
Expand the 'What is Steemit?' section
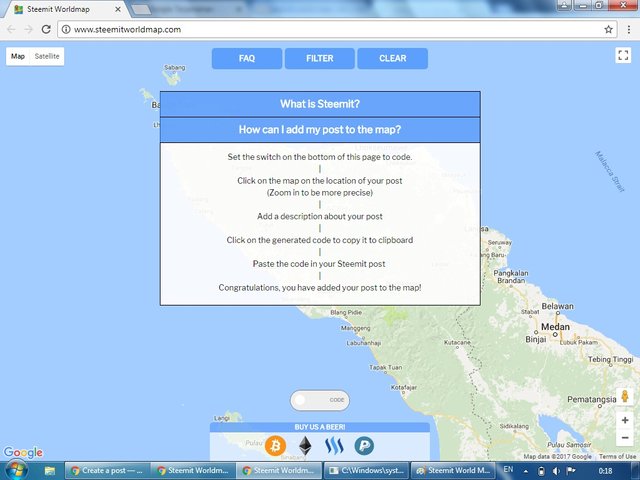(x=320, y=104)
